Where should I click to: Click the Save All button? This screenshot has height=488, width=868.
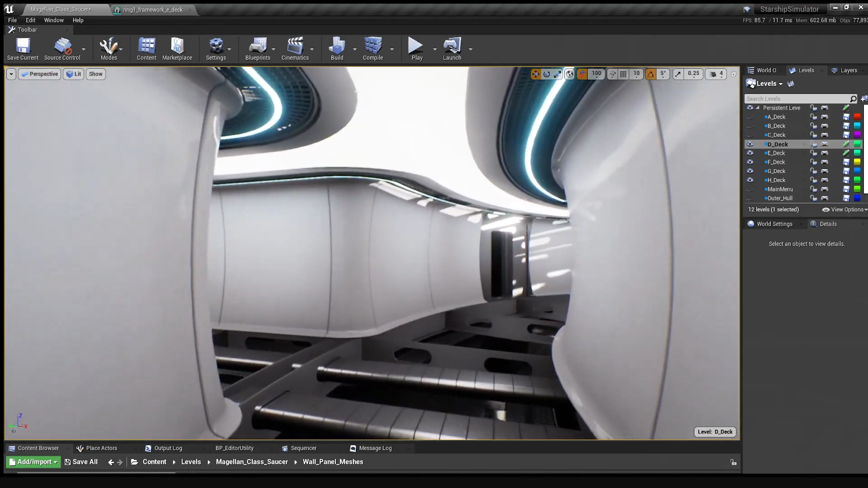(x=81, y=462)
